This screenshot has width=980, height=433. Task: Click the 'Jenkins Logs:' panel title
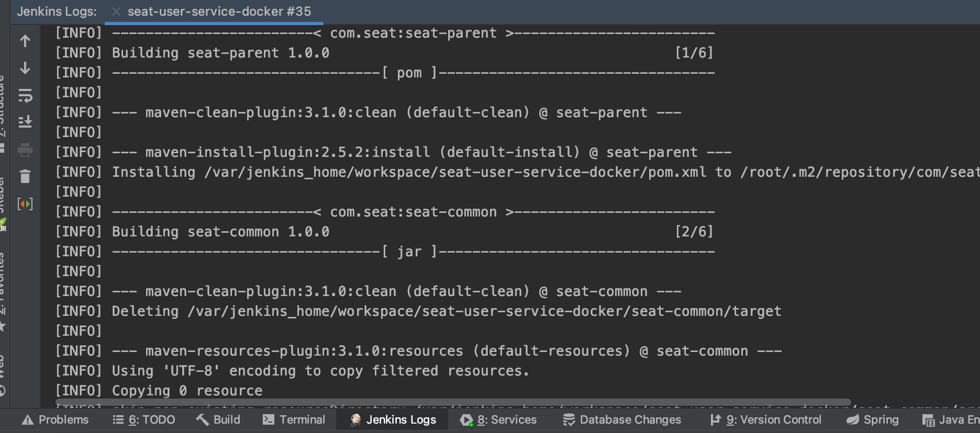click(x=57, y=11)
